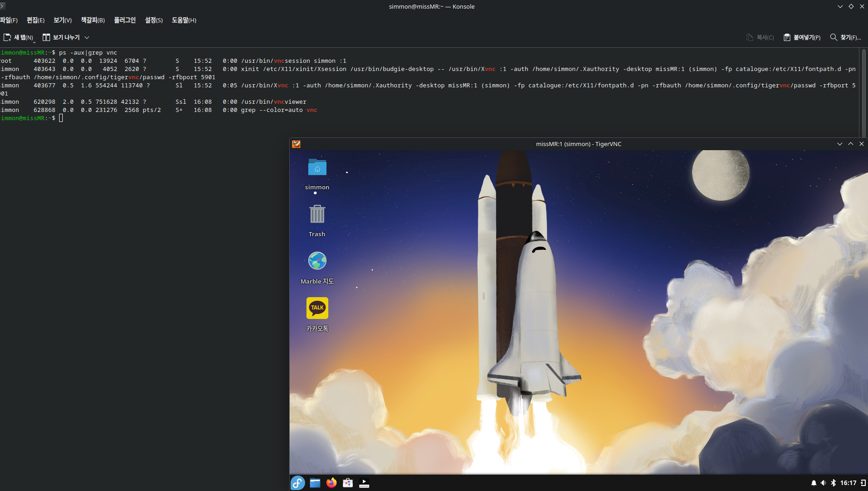868x491 pixels.
Task: Open the 편집(E) menu in Konsole
Action: pyautogui.click(x=35, y=20)
